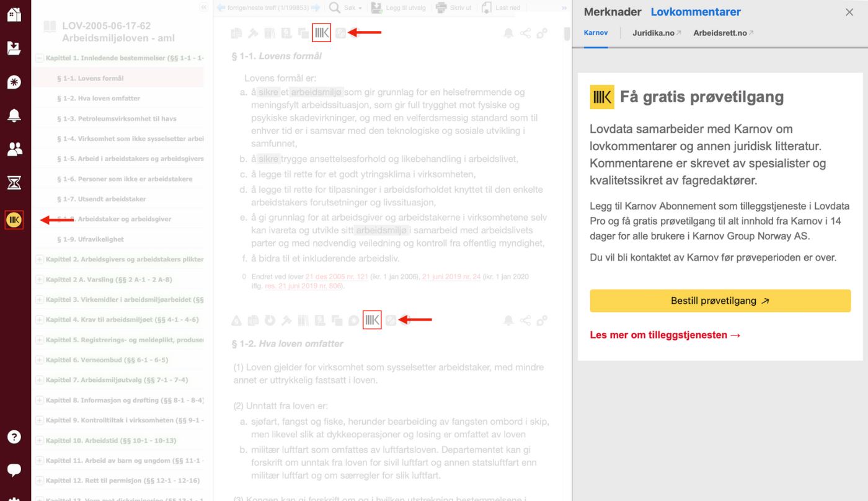Expand Kapittel 10 Arbeidstid
Viewport: 868px width, 501px height.
point(40,440)
